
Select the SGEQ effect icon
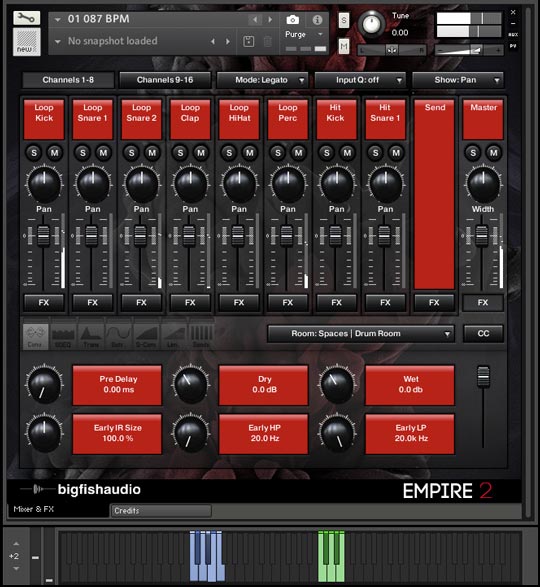63,337
